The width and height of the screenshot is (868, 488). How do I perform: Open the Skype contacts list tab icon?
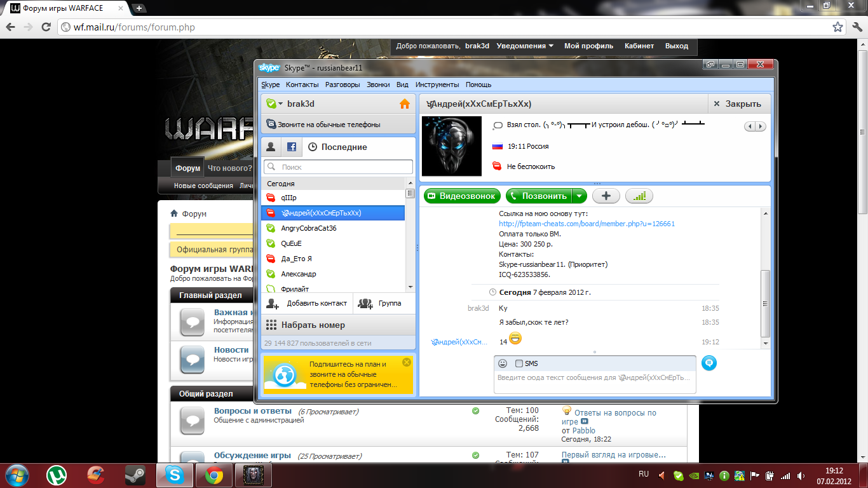[271, 147]
